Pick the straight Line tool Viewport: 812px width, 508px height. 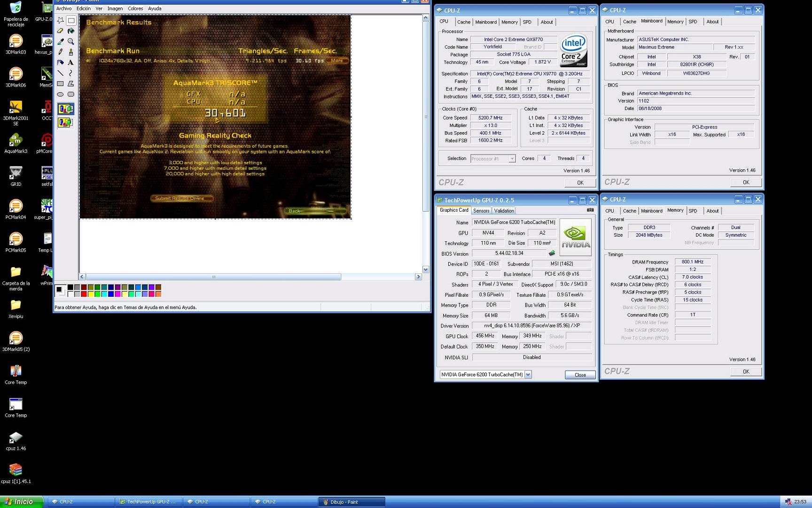[x=61, y=73]
